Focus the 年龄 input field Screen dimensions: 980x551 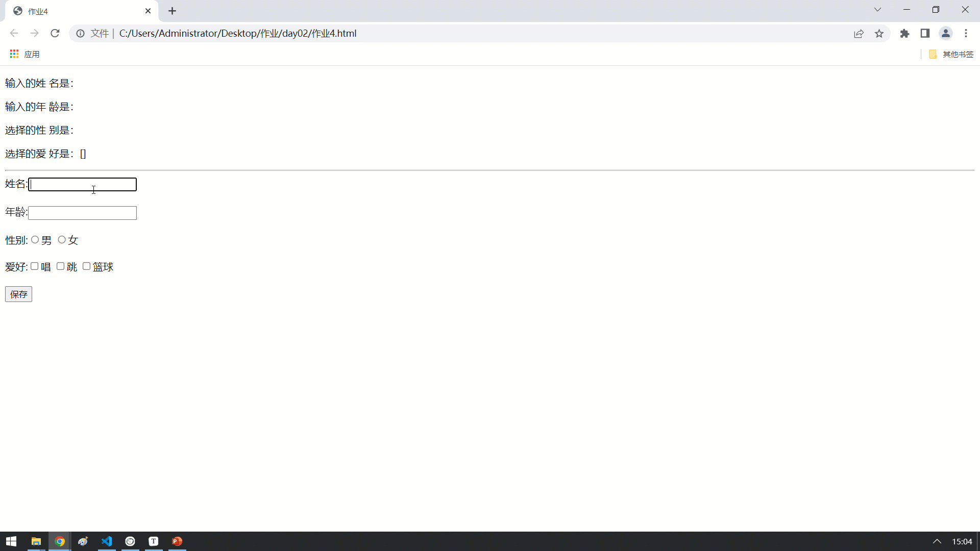point(82,213)
